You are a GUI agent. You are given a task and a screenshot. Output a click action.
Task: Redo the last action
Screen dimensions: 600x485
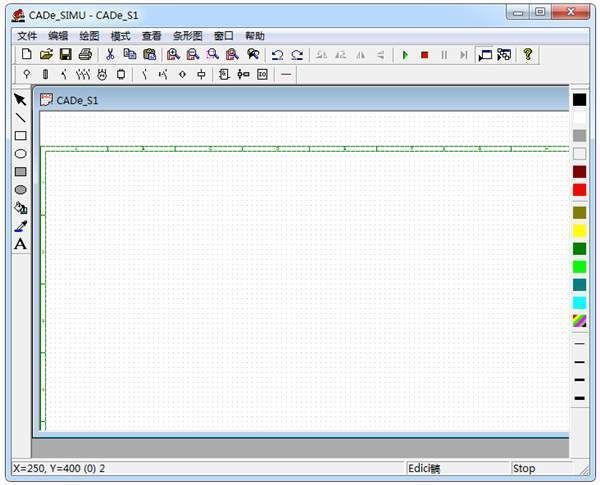coord(297,55)
